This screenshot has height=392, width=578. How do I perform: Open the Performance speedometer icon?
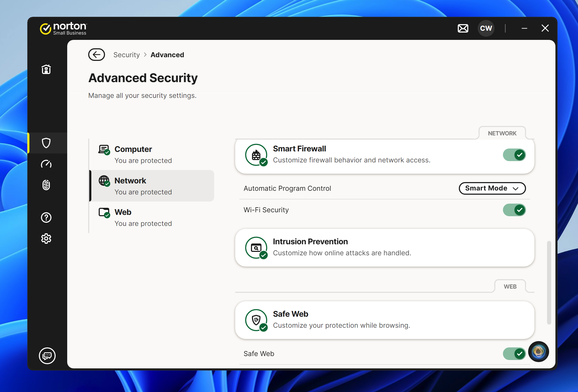(46, 164)
